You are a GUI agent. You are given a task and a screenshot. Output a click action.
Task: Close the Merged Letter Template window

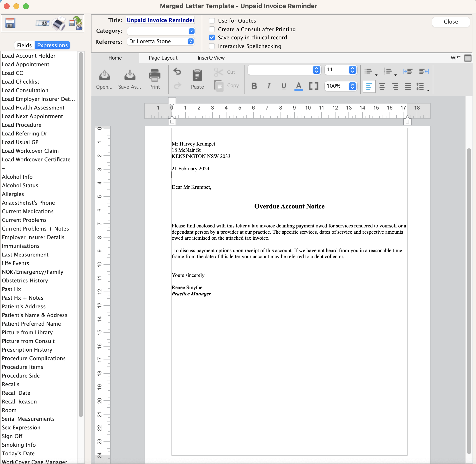(x=451, y=22)
